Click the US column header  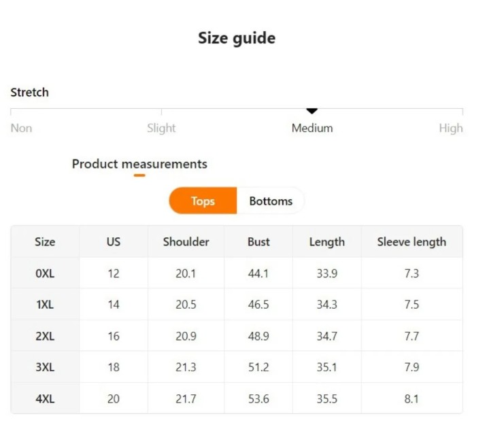pos(114,241)
